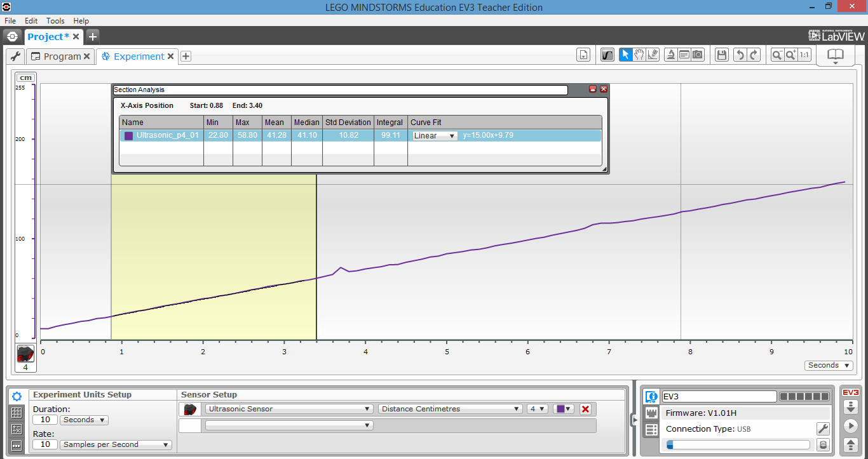This screenshot has width=868, height=459.
Task: Add a new project with plus button
Action: (92, 37)
